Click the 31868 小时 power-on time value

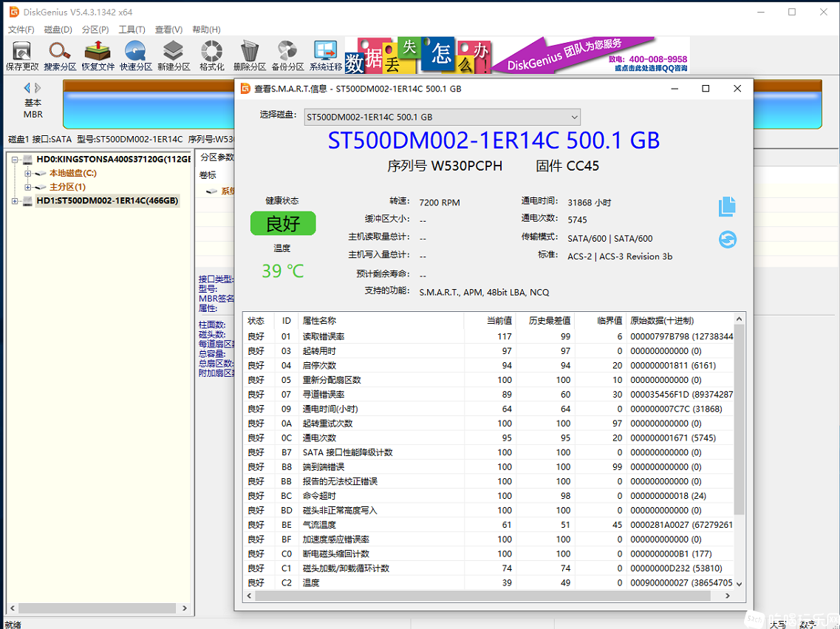pos(590,203)
